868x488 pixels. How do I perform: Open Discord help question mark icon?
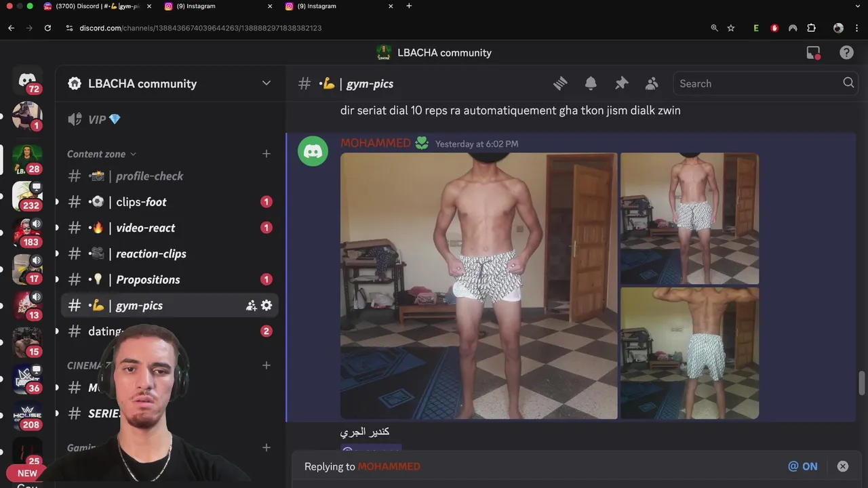click(846, 53)
